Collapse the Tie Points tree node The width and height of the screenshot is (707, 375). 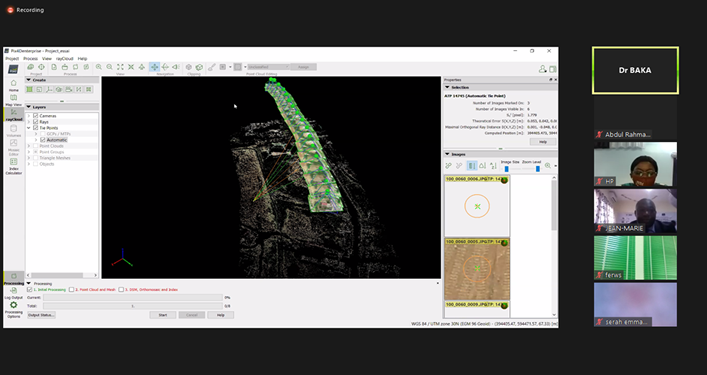29,128
